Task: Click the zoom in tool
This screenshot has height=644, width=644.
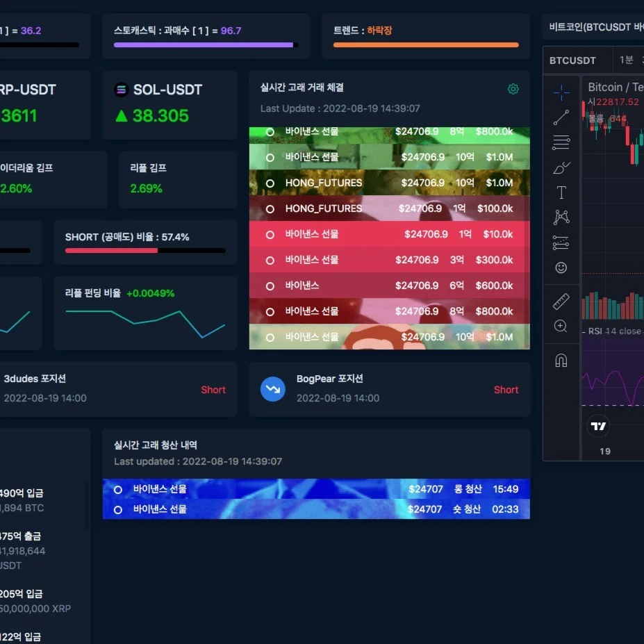Action: (561, 326)
